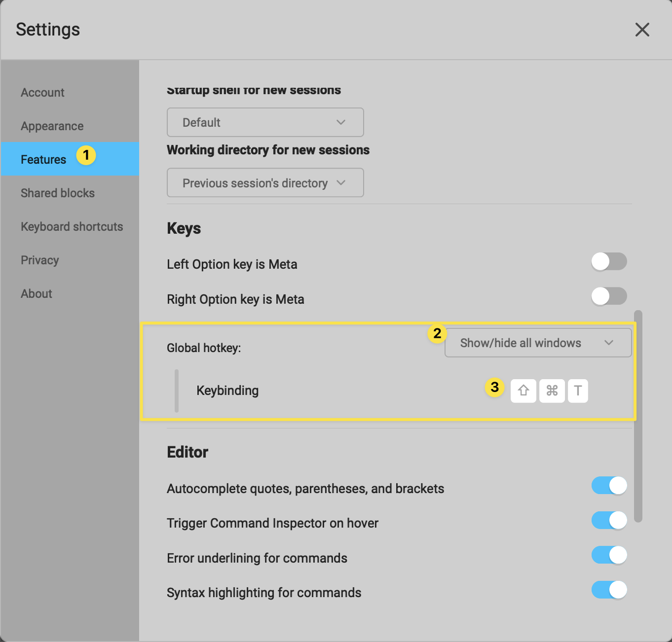
Task: Turn off Trigger Command Inspector on hover
Action: (609, 520)
